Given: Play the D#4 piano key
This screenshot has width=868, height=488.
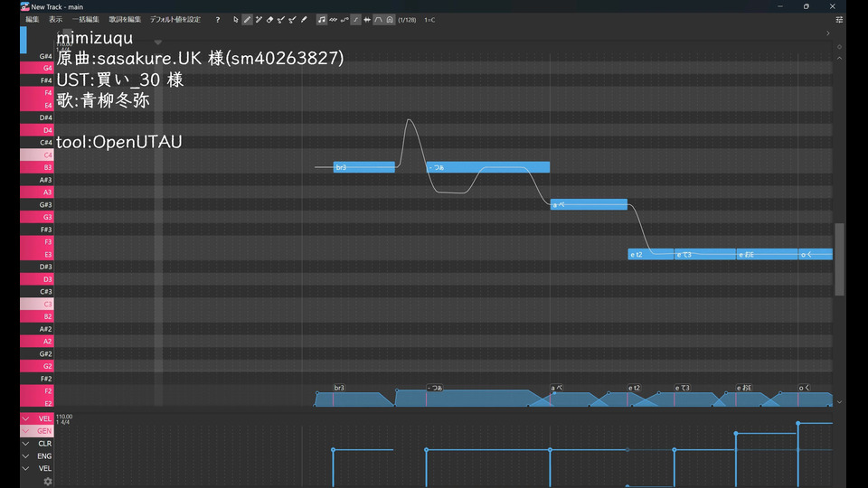Looking at the screenshot, I should coord(36,117).
